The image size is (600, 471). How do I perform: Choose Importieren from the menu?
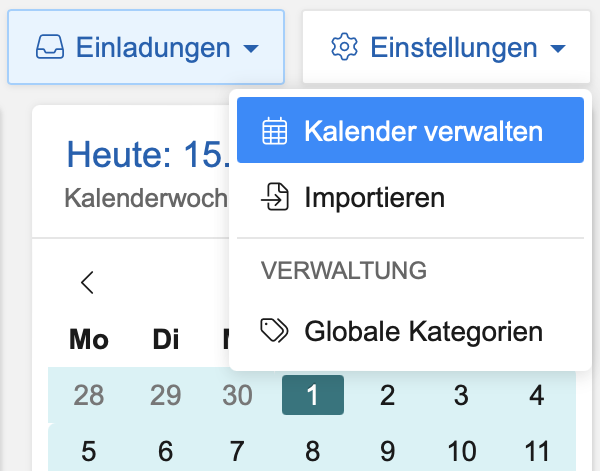pyautogui.click(x=374, y=197)
